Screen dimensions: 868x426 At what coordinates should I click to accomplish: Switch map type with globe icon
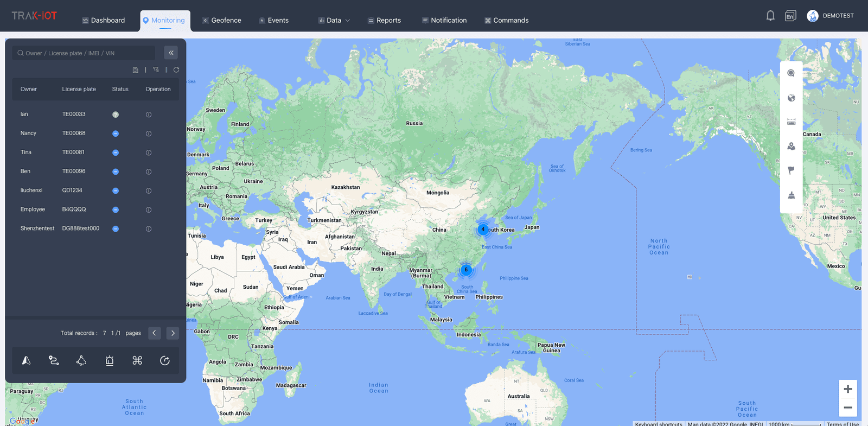pos(791,98)
